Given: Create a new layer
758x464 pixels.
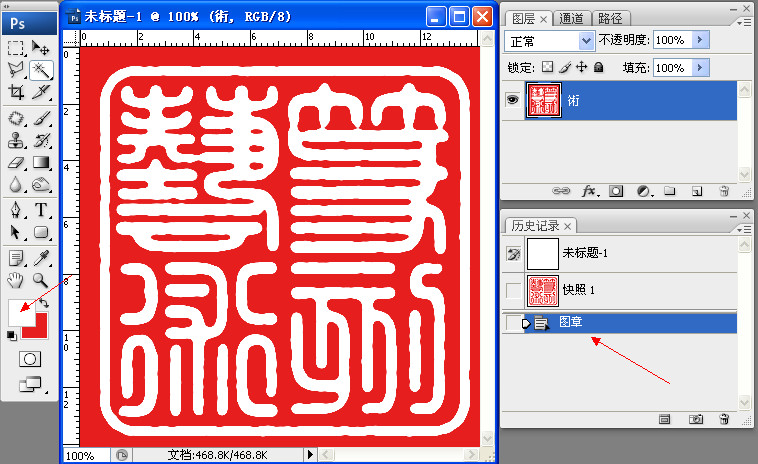Looking at the screenshot, I should (x=697, y=191).
